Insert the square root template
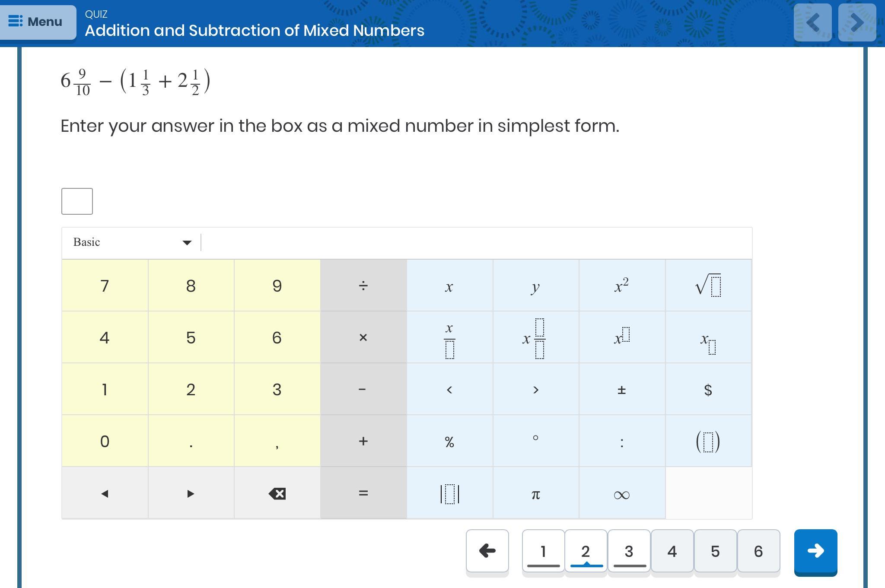The image size is (885, 588). 708,286
